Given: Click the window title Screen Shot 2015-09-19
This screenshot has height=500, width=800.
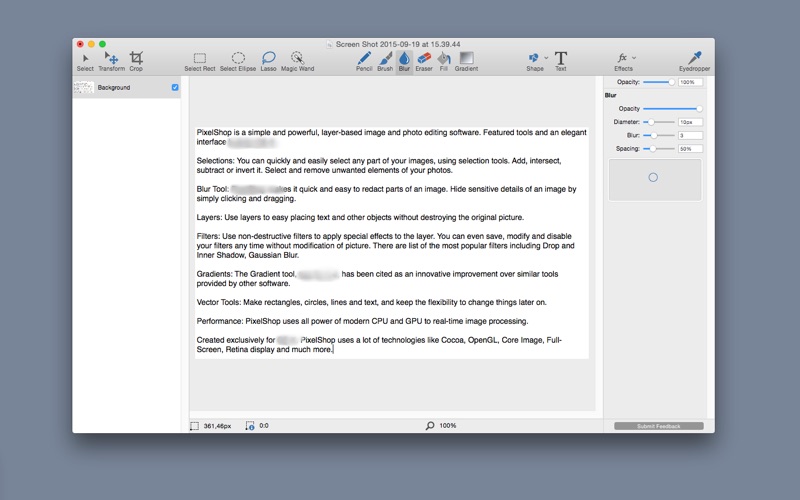Looking at the screenshot, I should [x=398, y=44].
